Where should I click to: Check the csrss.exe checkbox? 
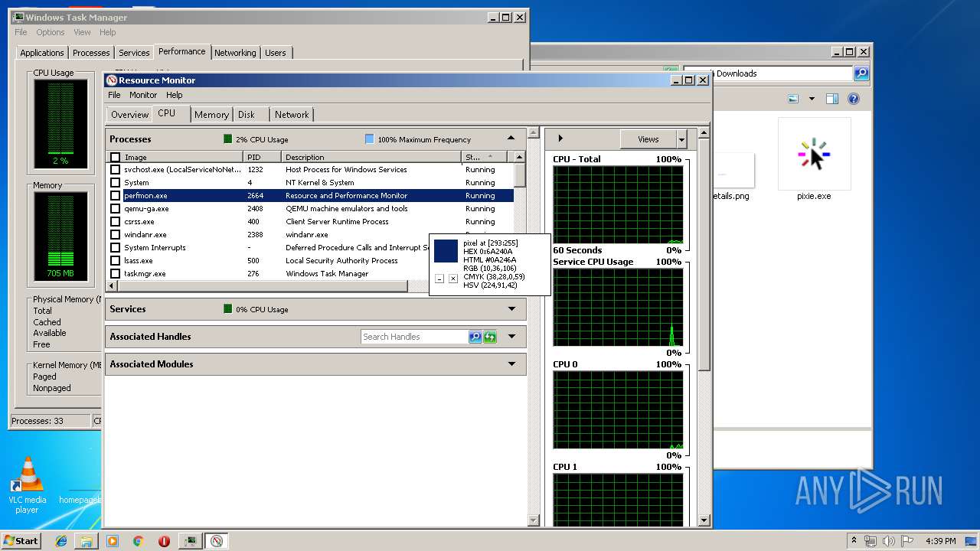[116, 222]
